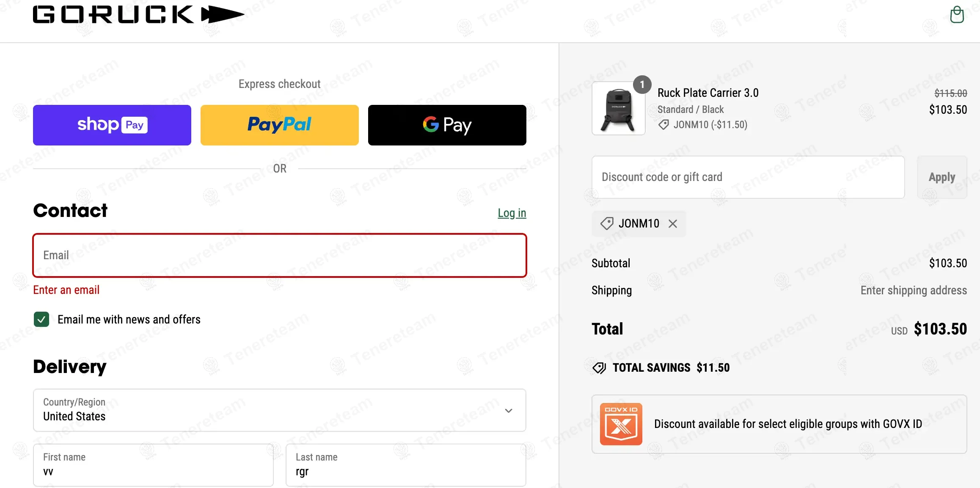Click the GOVX ID badge icon
This screenshot has height=488, width=980.
click(x=621, y=424)
